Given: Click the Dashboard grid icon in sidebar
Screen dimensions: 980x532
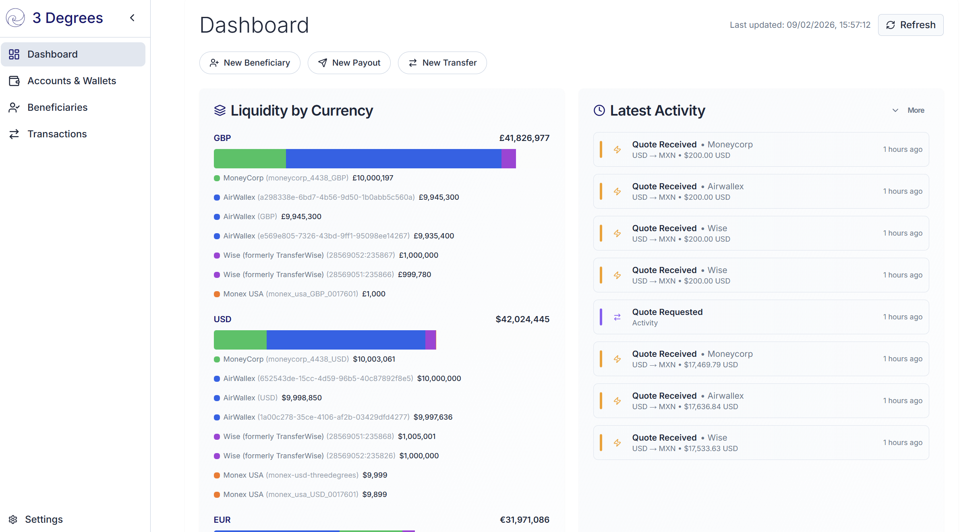Looking at the screenshot, I should pos(14,54).
